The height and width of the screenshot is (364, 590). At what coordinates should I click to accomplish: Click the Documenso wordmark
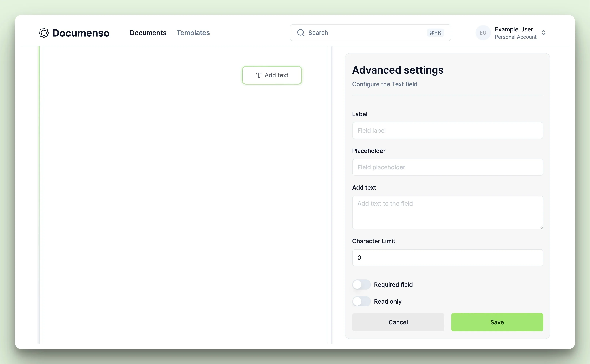pos(81,33)
